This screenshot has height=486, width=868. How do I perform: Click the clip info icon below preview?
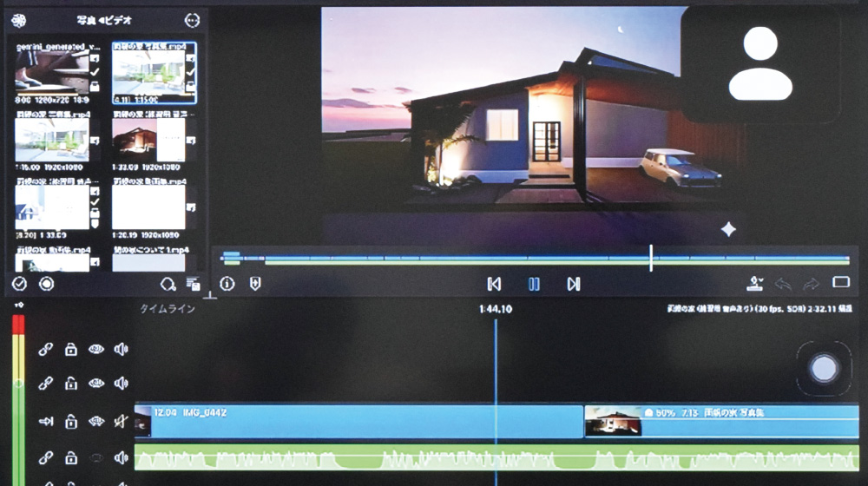(227, 284)
